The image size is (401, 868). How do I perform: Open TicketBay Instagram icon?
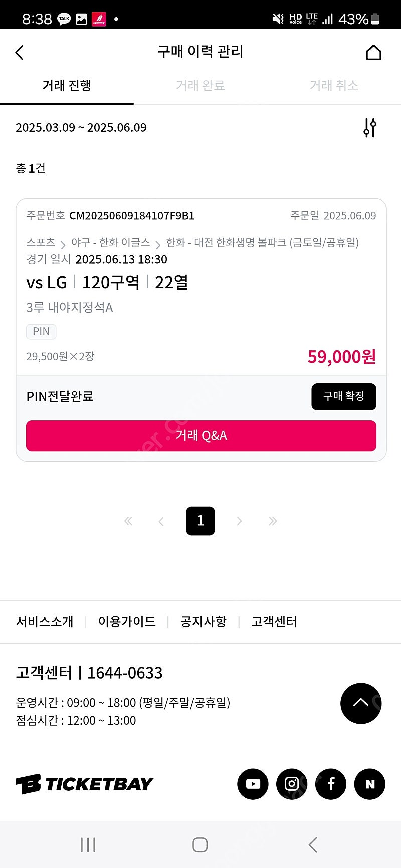click(292, 784)
